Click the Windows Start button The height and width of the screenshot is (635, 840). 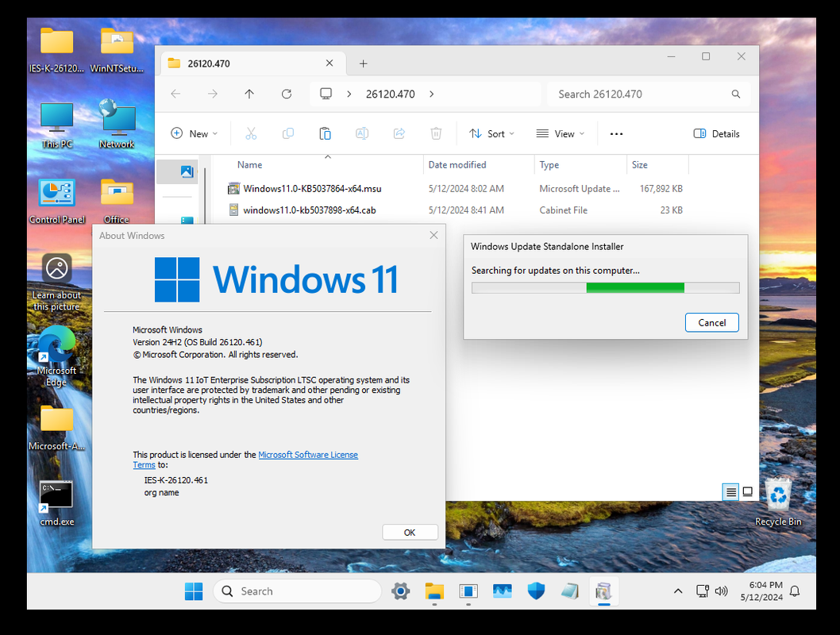pos(194,591)
